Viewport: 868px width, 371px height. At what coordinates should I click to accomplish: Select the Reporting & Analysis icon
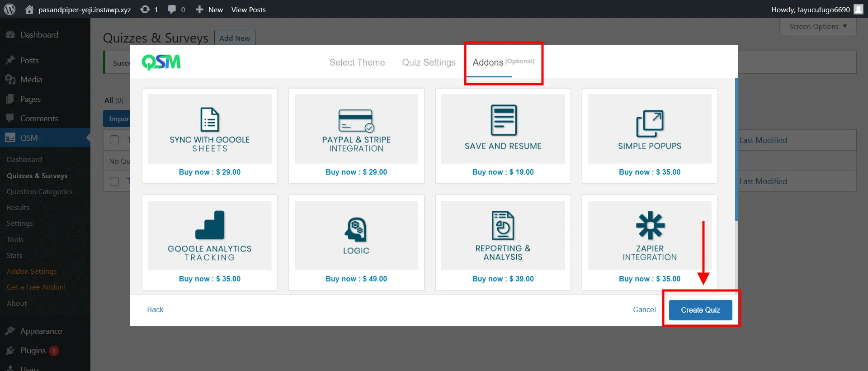503,225
